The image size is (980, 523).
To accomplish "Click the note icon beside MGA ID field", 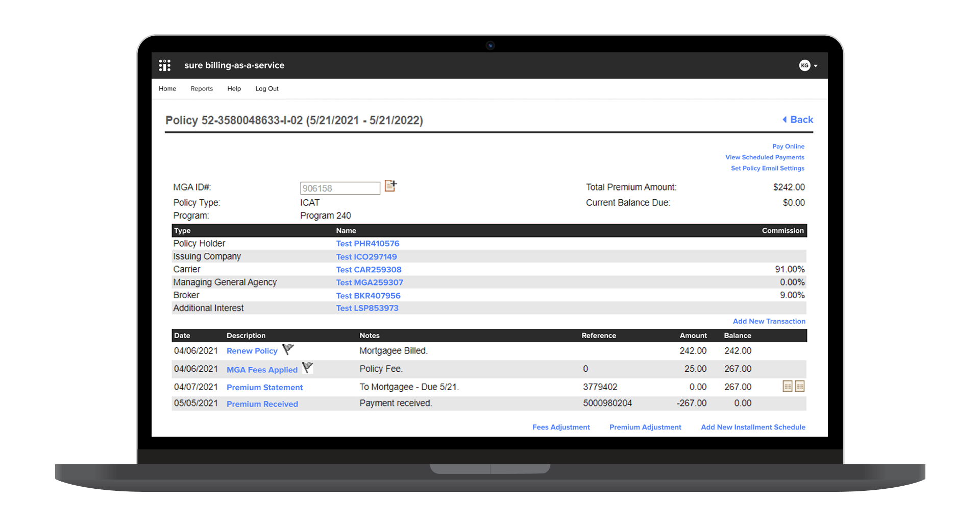I will (390, 186).
